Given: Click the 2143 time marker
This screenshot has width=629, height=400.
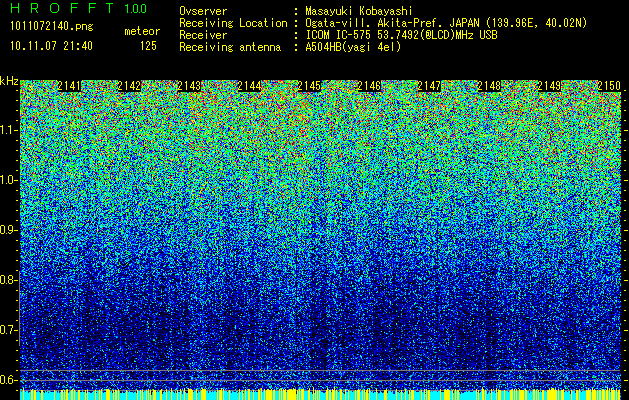Looking at the screenshot, I should point(189,86).
